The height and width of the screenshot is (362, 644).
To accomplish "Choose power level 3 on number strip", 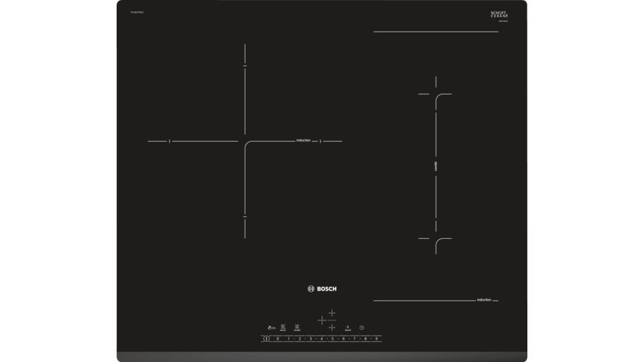I will click(311, 338).
